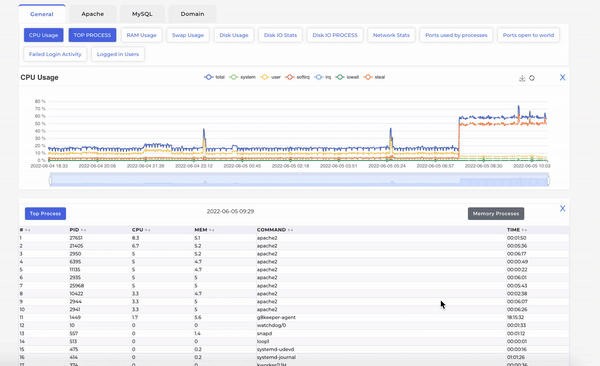Screen dimensions: 600x366
Task: Open the Apache tab
Action: 93,14
